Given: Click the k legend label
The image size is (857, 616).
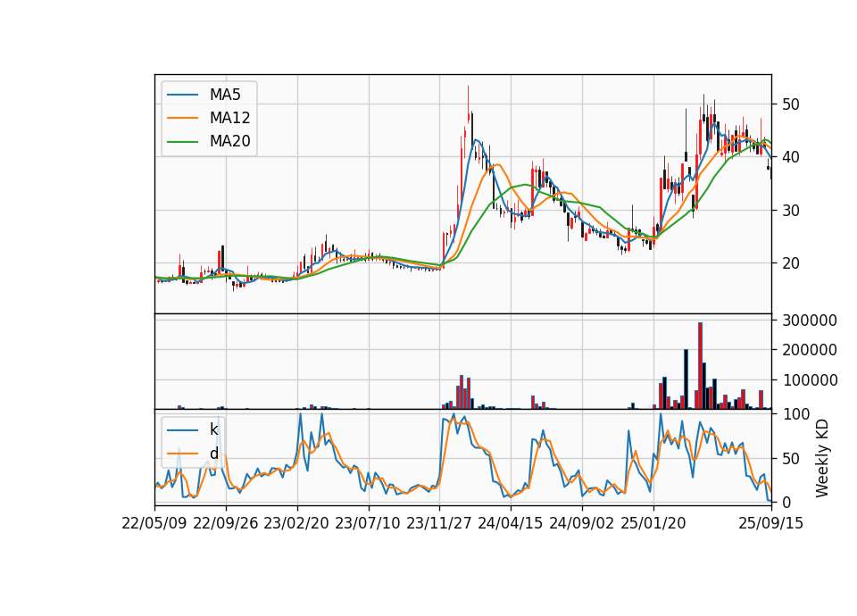Looking at the screenshot, I should 213,429.
